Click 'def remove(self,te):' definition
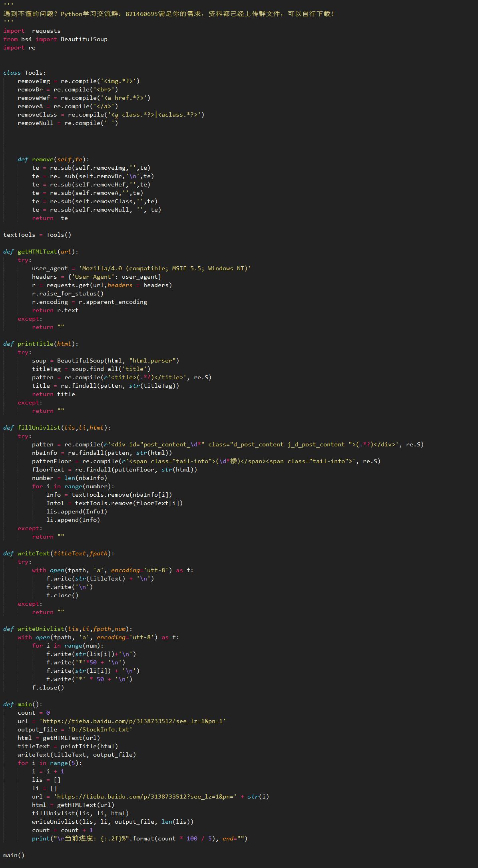 pyautogui.click(x=54, y=159)
